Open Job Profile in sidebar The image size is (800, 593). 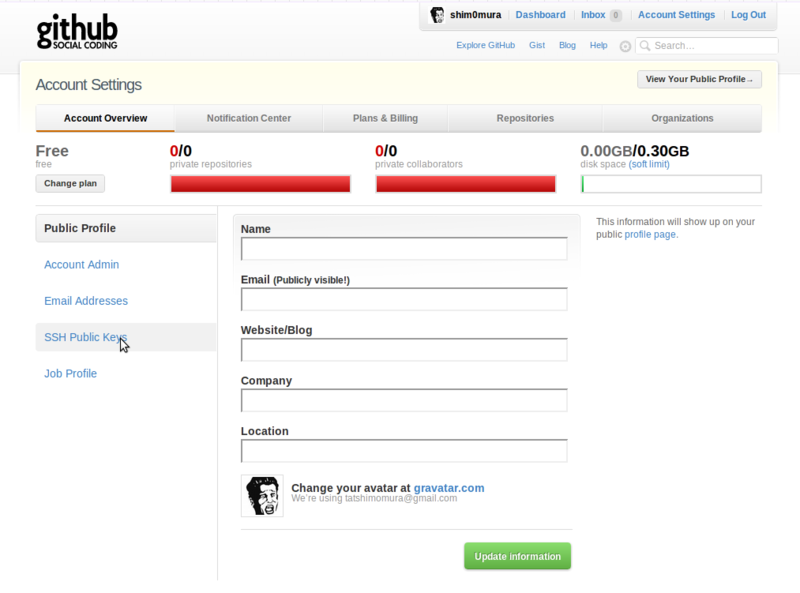pos(70,374)
